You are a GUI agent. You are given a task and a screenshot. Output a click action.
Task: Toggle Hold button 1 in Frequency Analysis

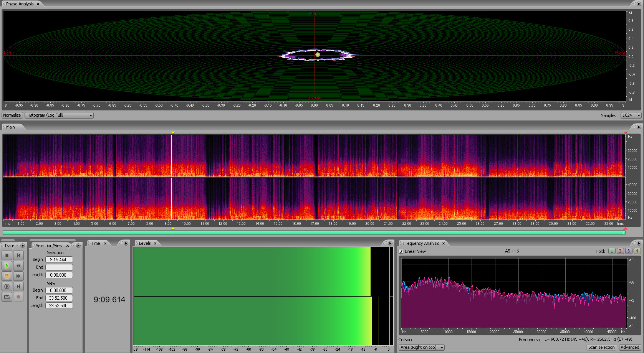612,251
